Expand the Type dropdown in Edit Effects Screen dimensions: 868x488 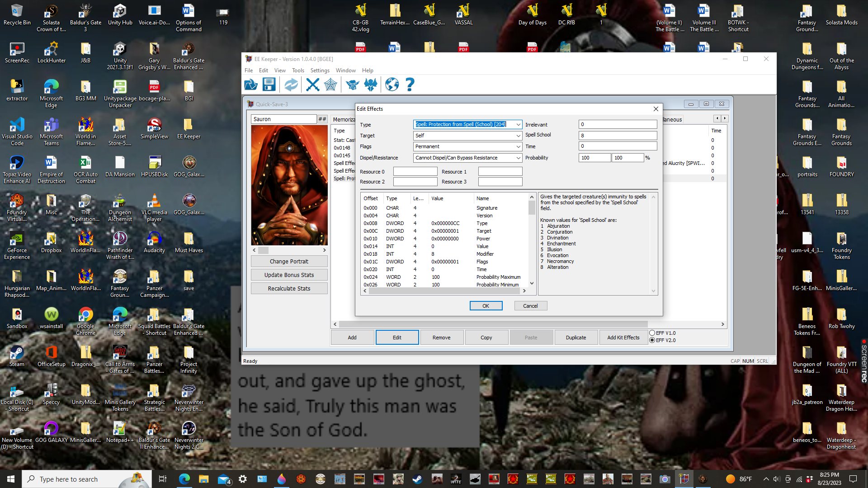[518, 124]
